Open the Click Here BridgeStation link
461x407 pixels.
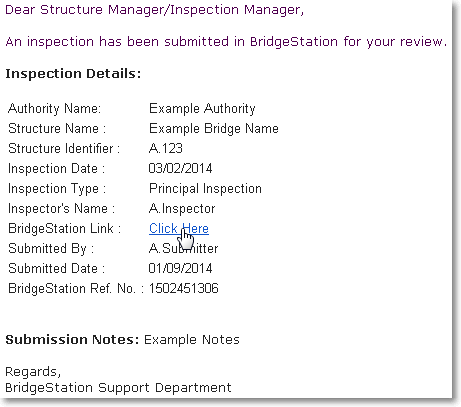click(x=179, y=229)
